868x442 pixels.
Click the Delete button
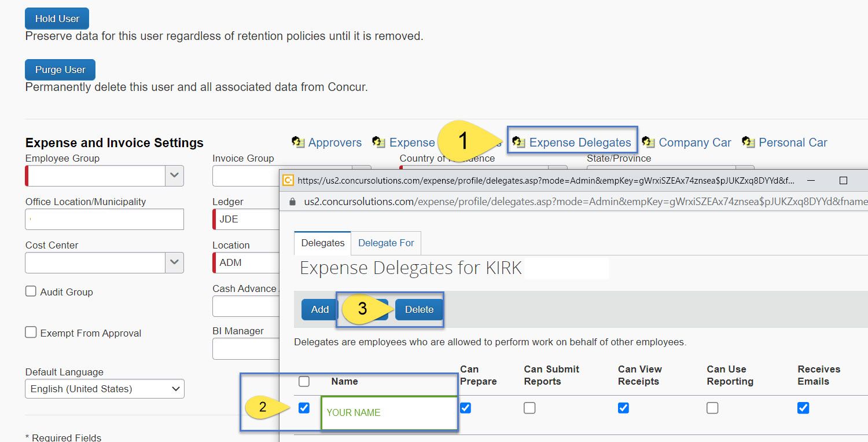[419, 309]
